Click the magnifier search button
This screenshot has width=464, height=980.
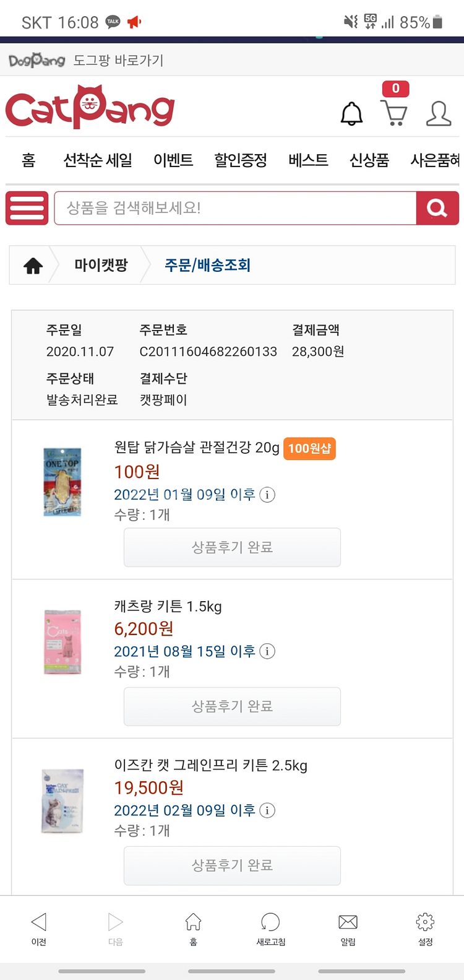tap(437, 208)
